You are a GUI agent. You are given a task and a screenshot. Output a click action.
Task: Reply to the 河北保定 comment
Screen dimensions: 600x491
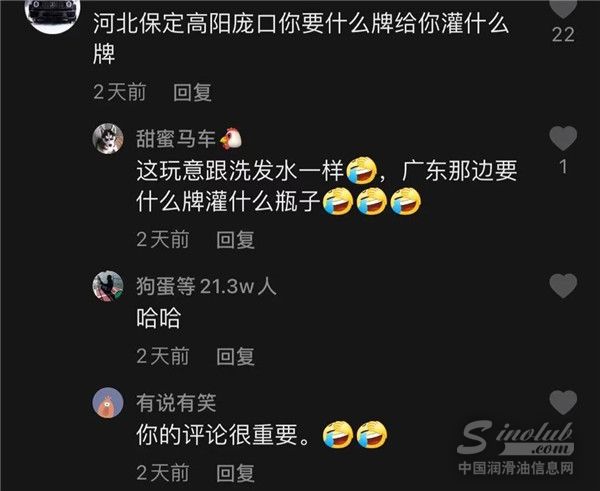click(x=192, y=93)
